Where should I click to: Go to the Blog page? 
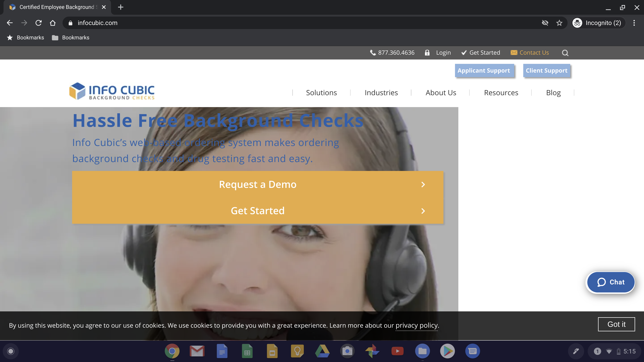553,93
